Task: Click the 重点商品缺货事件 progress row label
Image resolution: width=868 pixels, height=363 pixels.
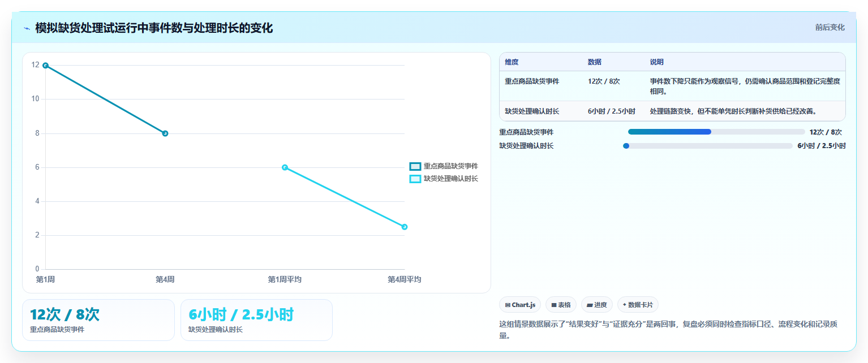Action: coord(526,132)
